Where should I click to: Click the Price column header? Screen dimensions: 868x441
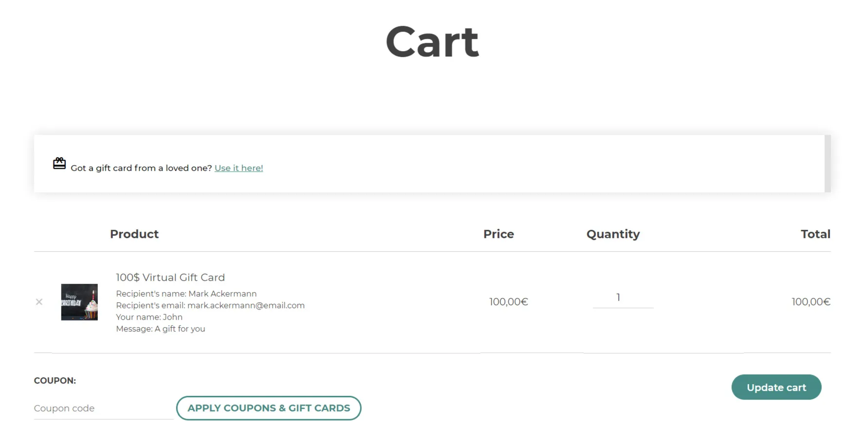499,234
